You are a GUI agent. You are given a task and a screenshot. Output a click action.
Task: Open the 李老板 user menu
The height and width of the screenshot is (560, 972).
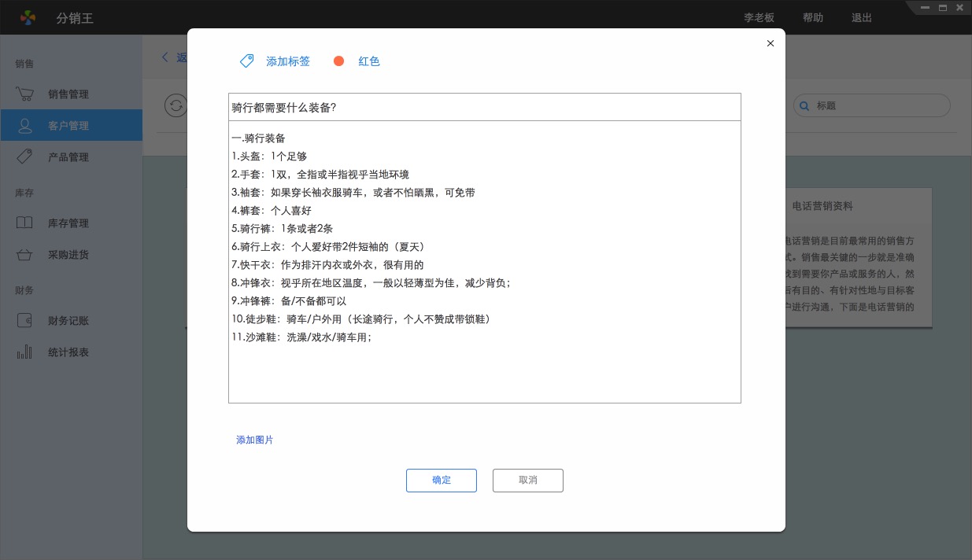[759, 18]
